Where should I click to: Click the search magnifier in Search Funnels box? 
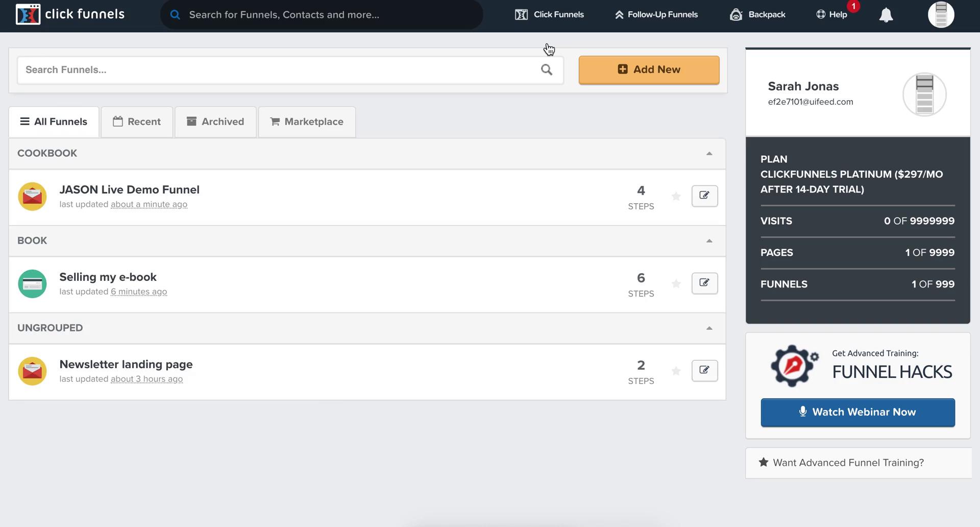coord(547,70)
